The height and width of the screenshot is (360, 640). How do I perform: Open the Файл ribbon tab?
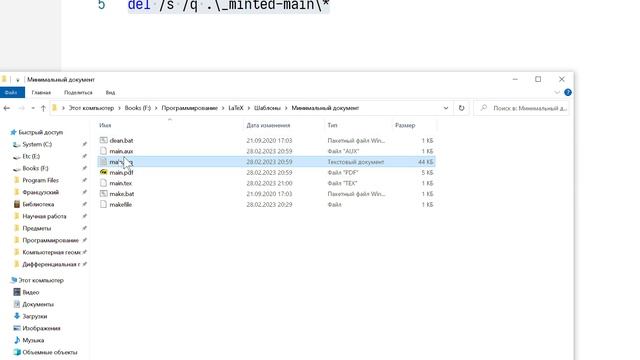pos(11,93)
